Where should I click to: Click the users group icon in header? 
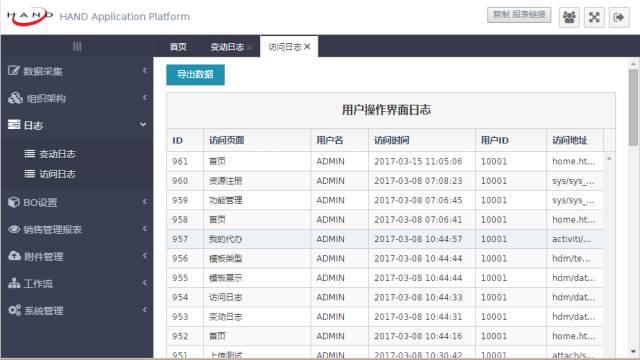(x=569, y=17)
